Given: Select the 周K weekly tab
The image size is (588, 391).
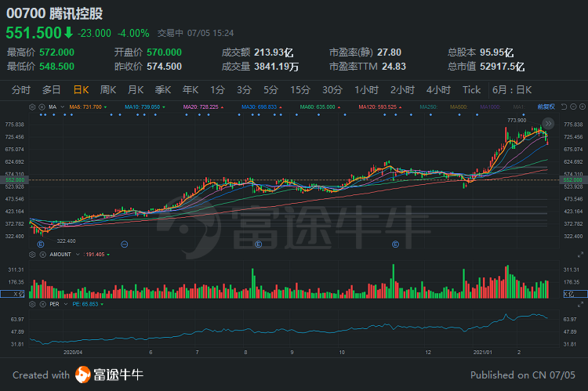Looking at the screenshot, I should click(x=108, y=90).
